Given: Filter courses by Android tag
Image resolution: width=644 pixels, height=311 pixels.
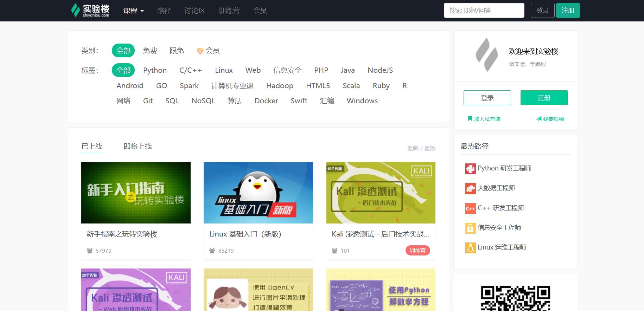Looking at the screenshot, I should pos(130,86).
